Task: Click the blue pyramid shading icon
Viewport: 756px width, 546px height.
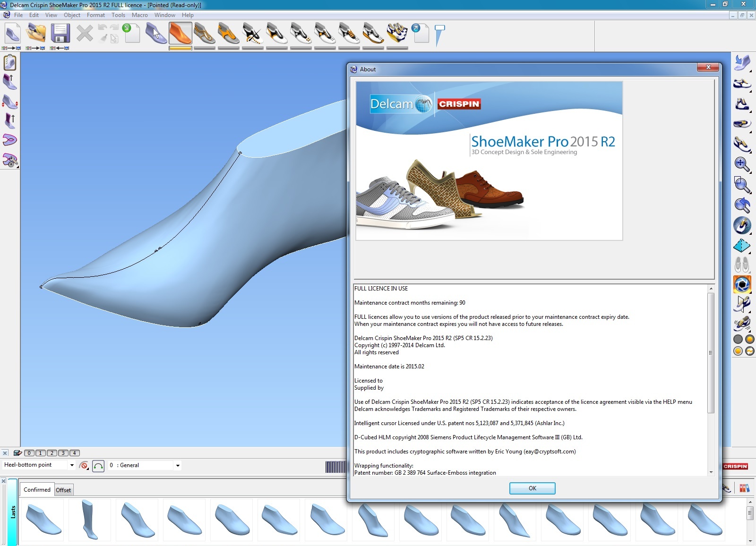Action: pos(742,246)
